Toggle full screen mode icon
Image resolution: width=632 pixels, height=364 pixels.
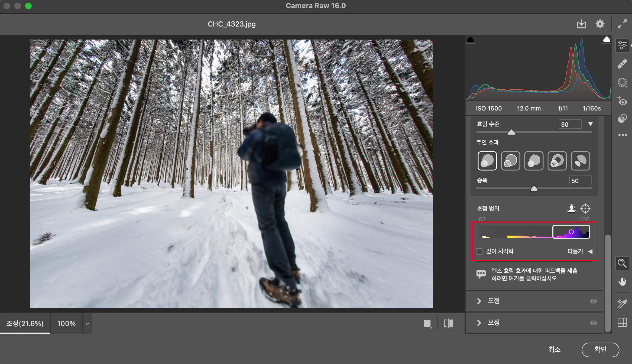click(x=622, y=24)
